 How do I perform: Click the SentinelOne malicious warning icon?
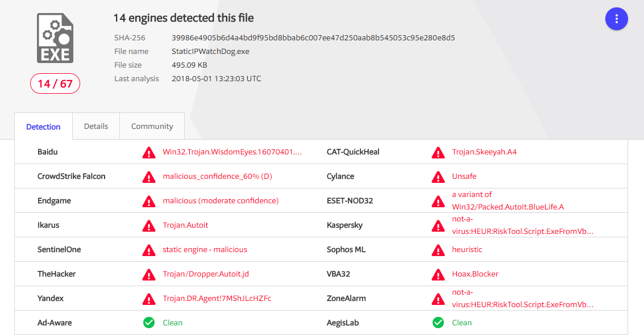point(149,250)
